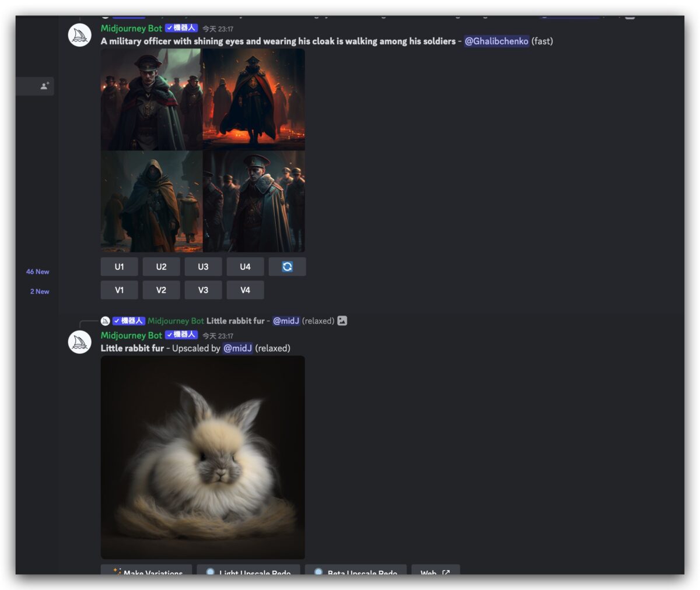Viewport: 700px width, 590px height.
Task: Generate variations with V3
Action: (203, 290)
